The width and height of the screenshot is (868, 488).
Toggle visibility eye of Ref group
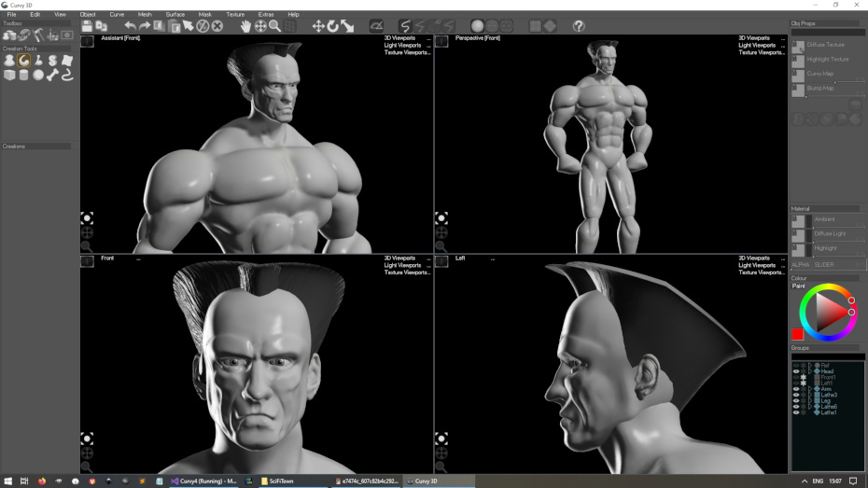796,365
